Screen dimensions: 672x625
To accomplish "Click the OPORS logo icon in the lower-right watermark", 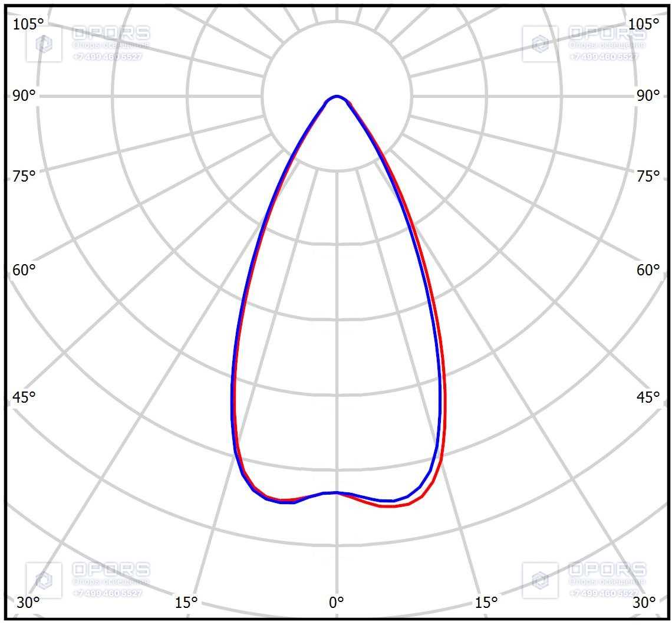I will [540, 580].
